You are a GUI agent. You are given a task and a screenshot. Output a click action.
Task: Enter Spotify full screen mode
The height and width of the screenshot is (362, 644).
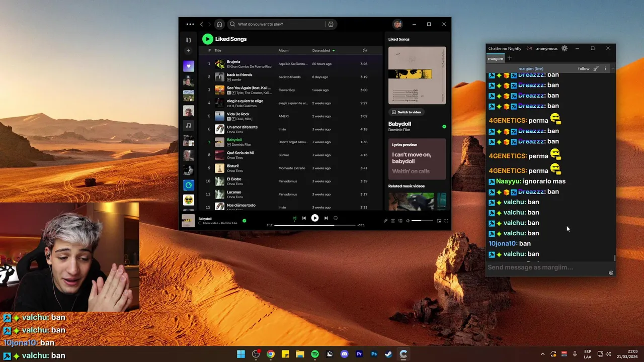446,221
